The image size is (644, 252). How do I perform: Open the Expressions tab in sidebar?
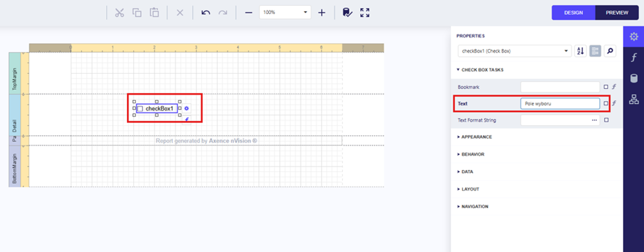(634, 57)
